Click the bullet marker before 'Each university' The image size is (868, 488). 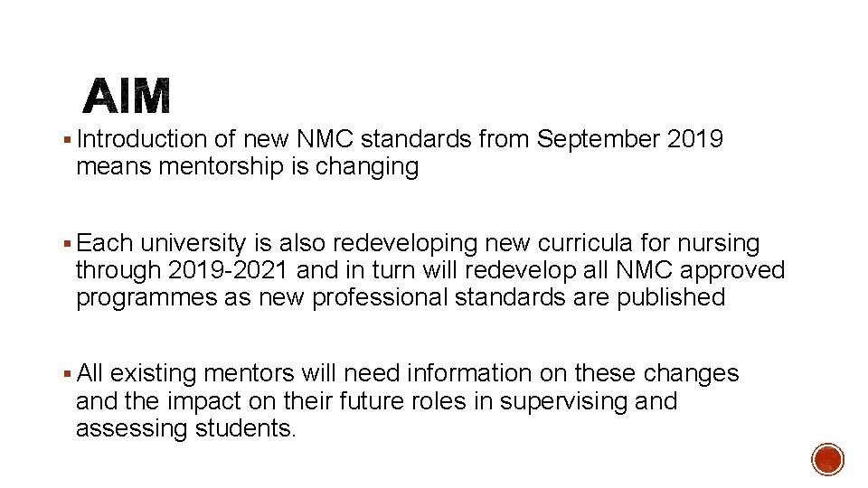click(x=67, y=243)
